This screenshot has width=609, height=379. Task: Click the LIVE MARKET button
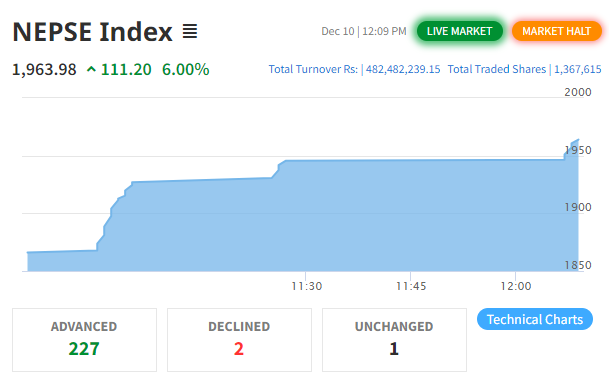pos(459,31)
